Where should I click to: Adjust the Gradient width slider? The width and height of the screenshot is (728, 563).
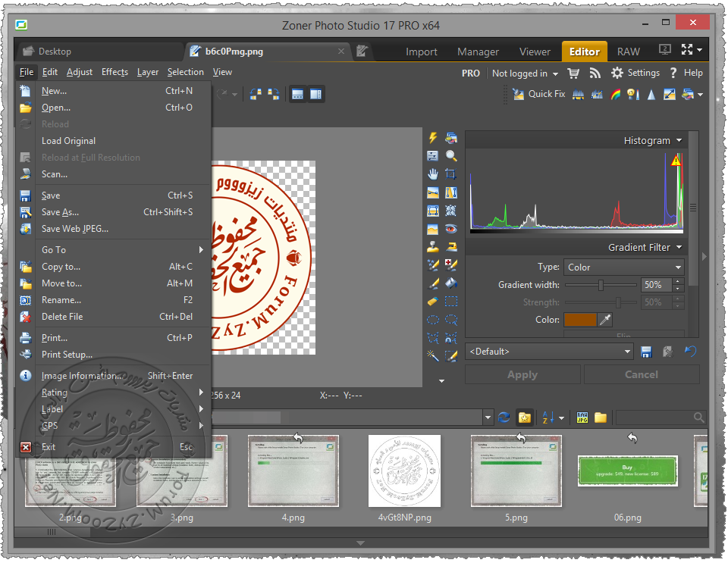click(x=601, y=285)
